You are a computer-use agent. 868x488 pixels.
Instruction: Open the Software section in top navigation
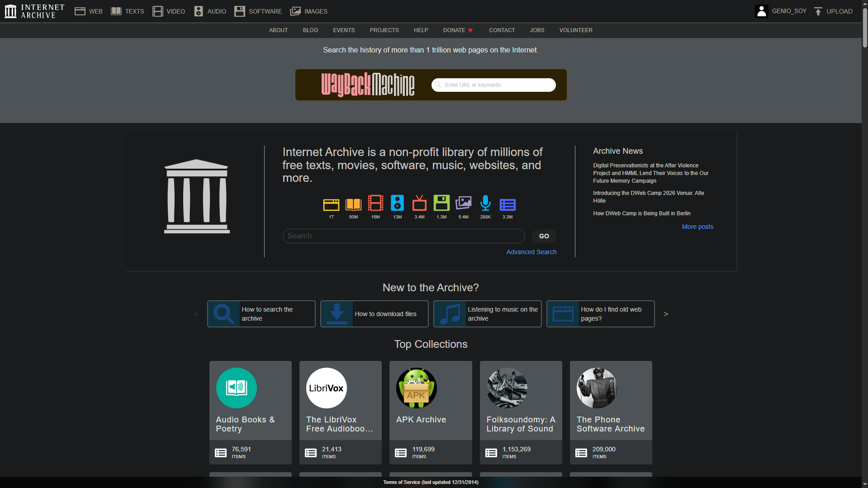coord(258,11)
